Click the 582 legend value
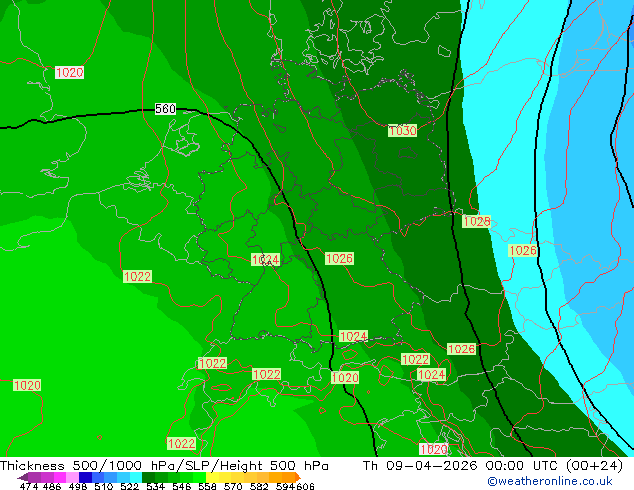 click(258, 486)
